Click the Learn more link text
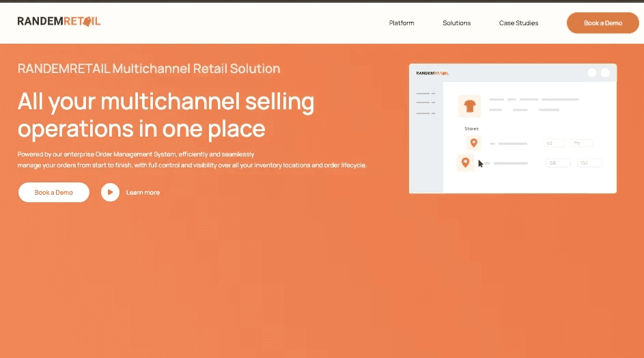Screen dimensions: 644x358 coord(143,193)
